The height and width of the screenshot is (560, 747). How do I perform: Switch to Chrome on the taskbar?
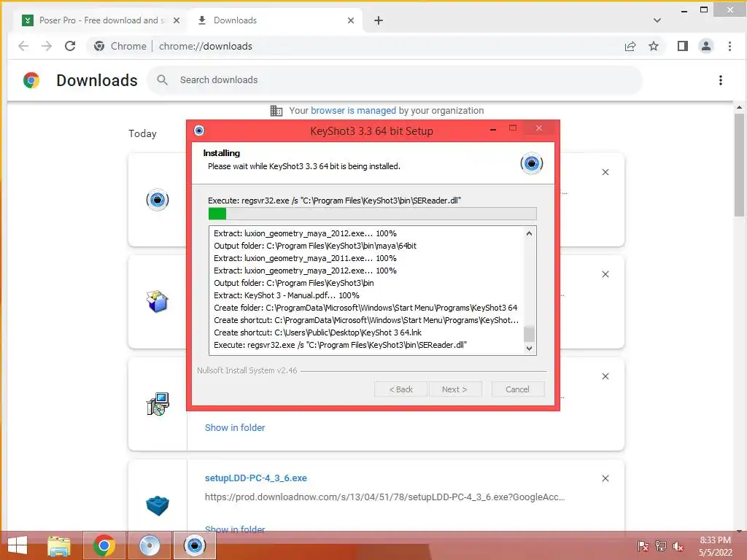[104, 545]
